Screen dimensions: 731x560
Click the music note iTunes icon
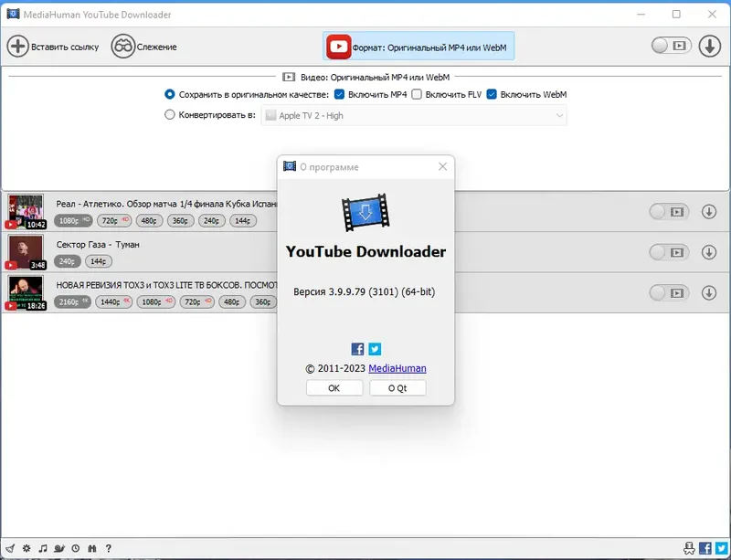pyautogui.click(x=43, y=548)
